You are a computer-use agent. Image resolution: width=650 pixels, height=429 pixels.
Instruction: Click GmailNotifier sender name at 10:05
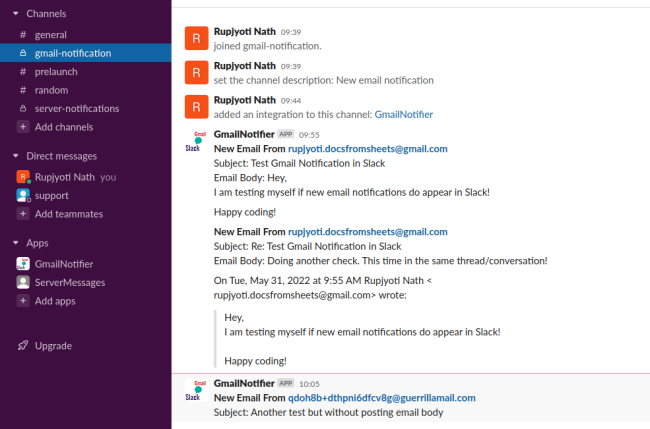point(244,383)
